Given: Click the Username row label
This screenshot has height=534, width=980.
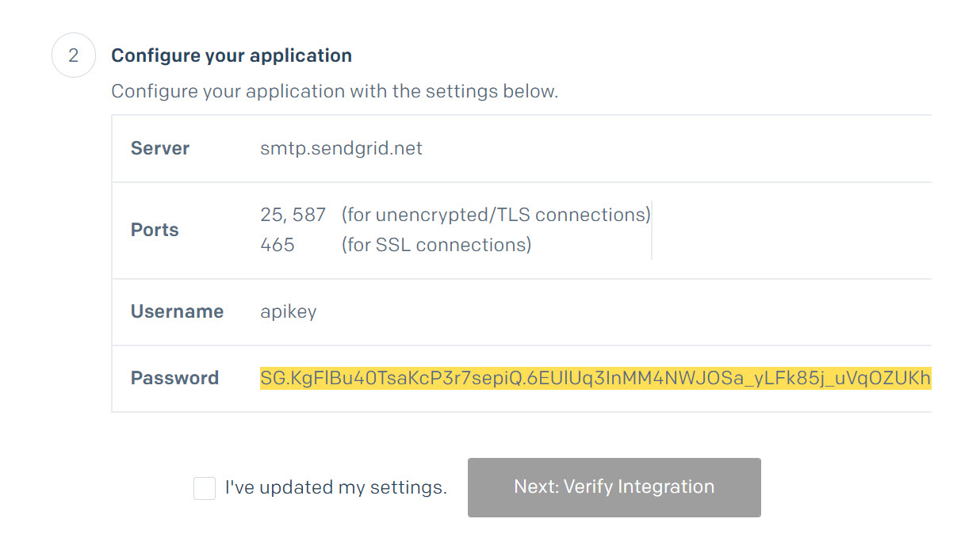Looking at the screenshot, I should pos(177,311).
